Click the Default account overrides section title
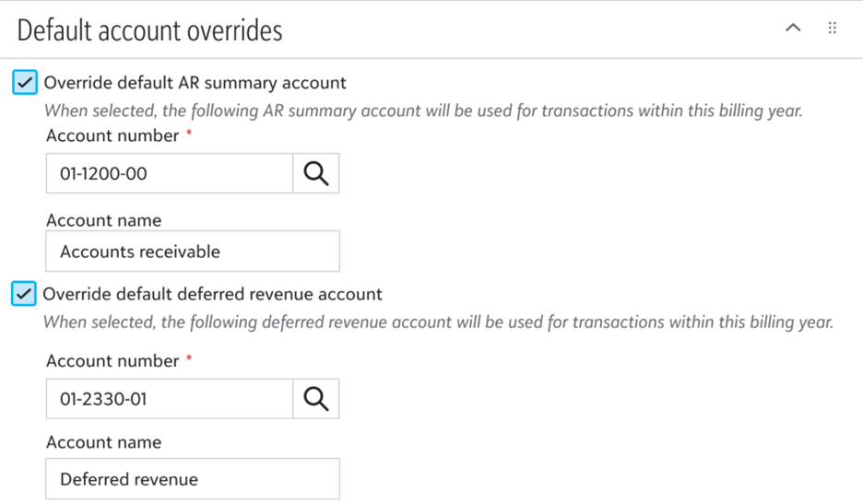Screen dimensions: 863x504 click(149, 30)
